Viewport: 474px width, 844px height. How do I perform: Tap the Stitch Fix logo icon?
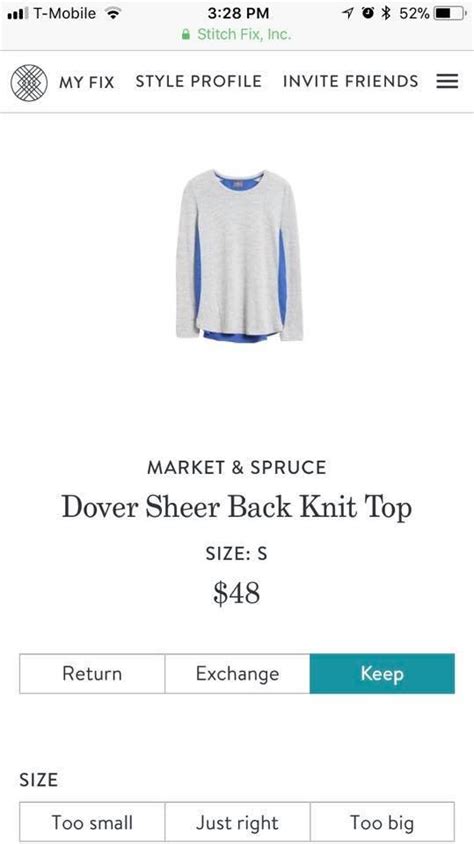29,82
